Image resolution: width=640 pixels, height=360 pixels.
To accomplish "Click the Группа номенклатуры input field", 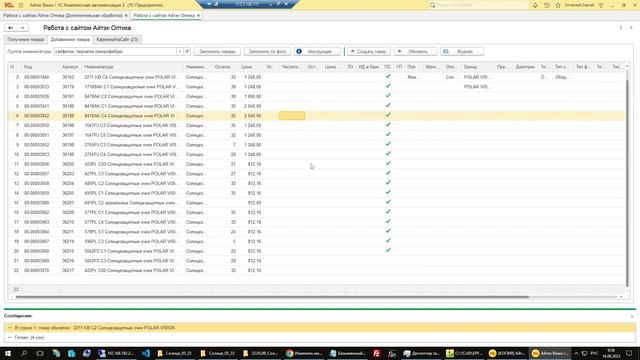I will coord(115,51).
